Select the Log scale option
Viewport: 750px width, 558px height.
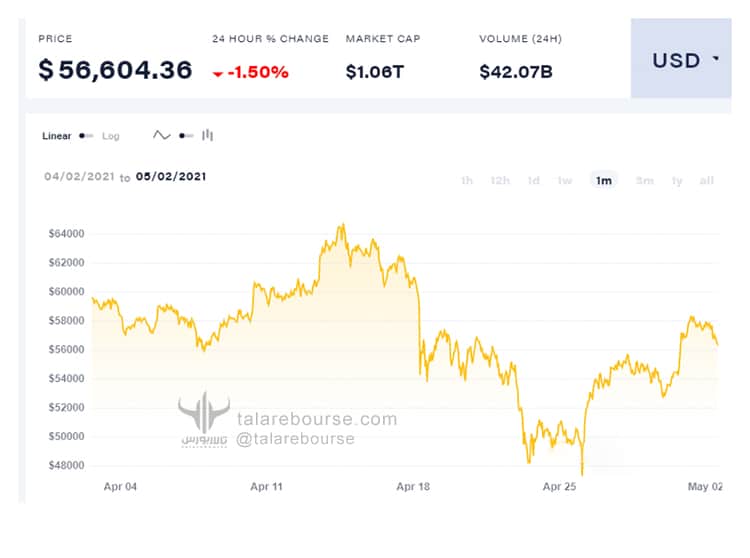(110, 136)
